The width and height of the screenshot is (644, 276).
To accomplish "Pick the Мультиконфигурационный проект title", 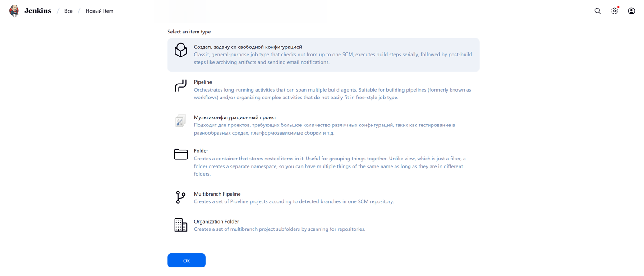I will click(235, 117).
